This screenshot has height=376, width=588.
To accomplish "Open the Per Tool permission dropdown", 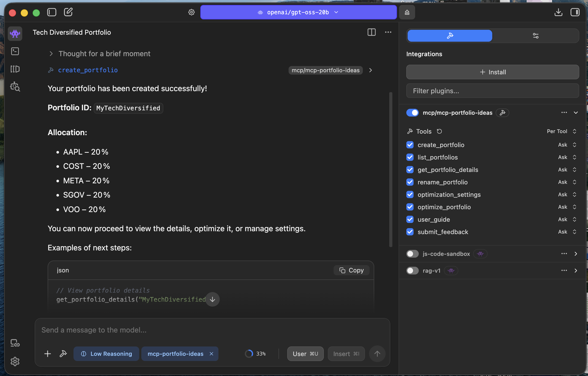I will point(562,131).
